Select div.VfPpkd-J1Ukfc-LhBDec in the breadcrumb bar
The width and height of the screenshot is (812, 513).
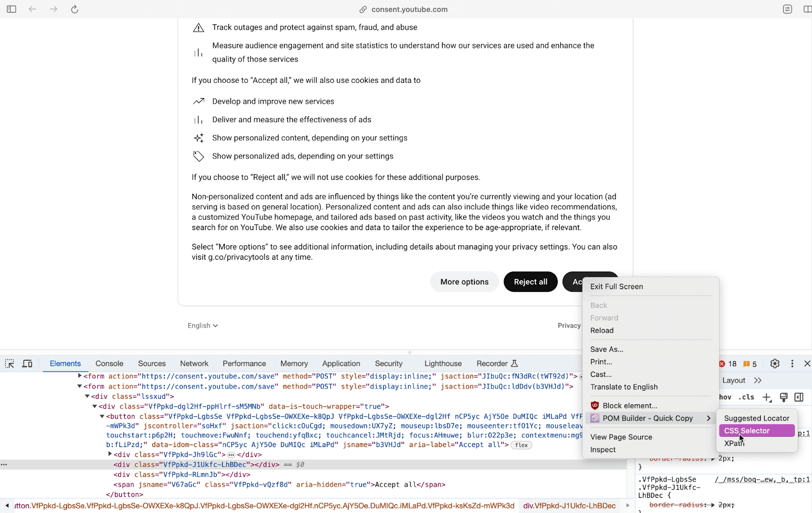click(569, 505)
